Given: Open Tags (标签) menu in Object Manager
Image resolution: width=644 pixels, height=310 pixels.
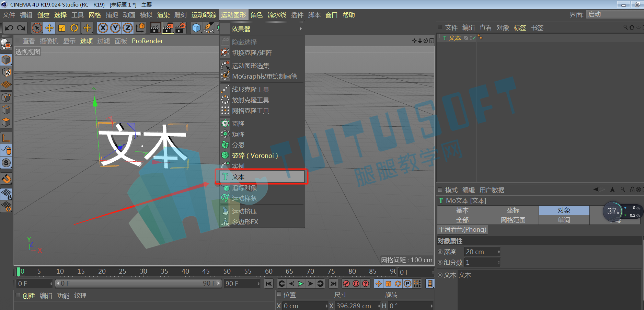Looking at the screenshot, I should [x=520, y=28].
